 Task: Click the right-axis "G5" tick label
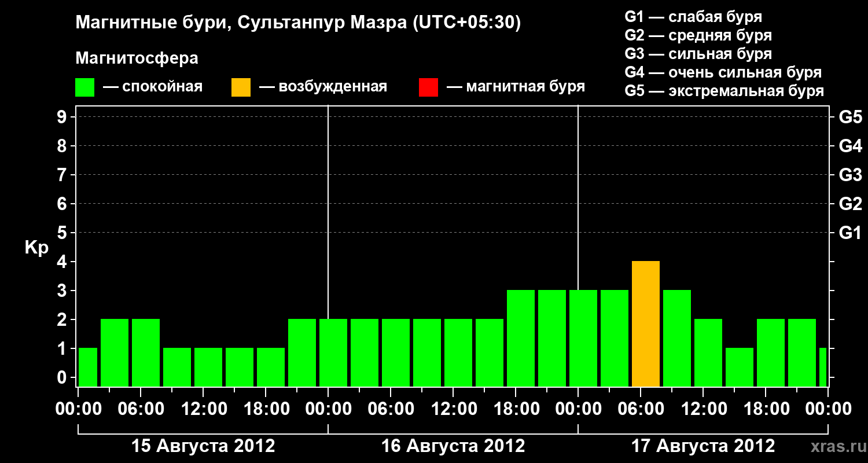850,117
